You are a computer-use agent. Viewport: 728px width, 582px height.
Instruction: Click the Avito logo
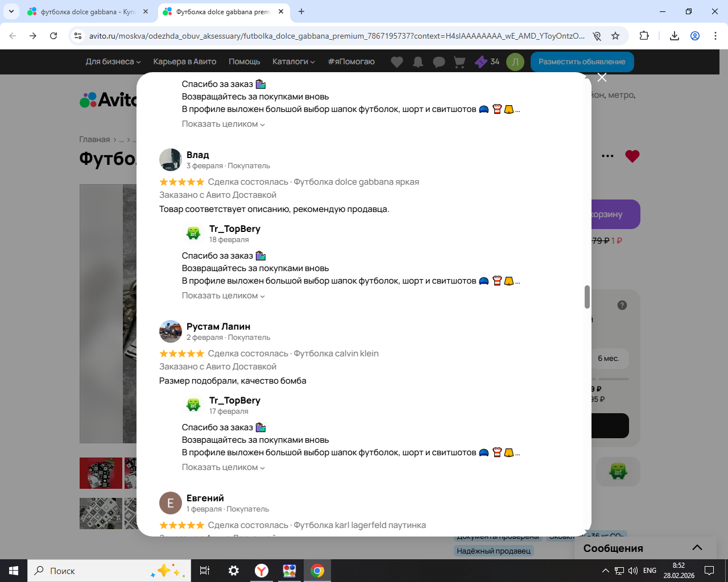pos(108,100)
